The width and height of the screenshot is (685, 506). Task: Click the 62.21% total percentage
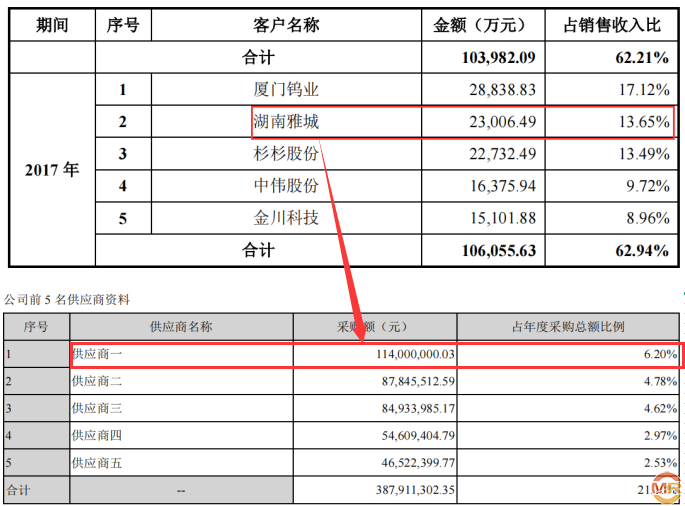(642, 58)
